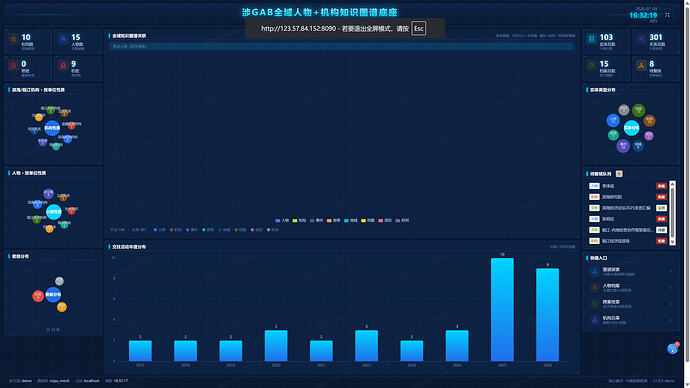Click the red tag on the last queue row
690x388 pixels.
(x=661, y=241)
